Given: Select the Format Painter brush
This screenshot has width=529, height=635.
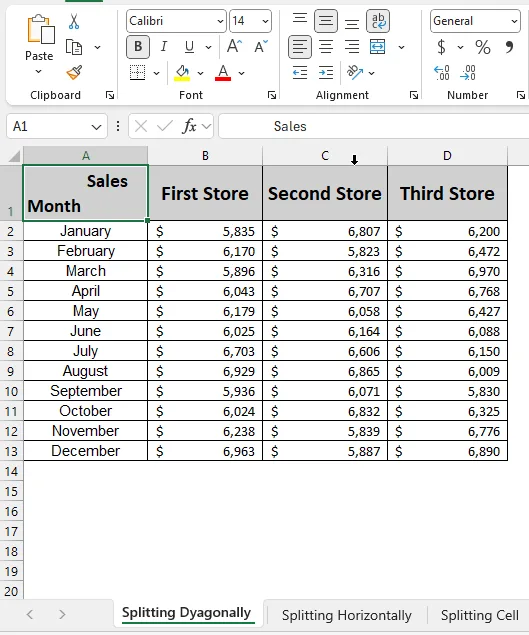Looking at the screenshot, I should point(74,72).
